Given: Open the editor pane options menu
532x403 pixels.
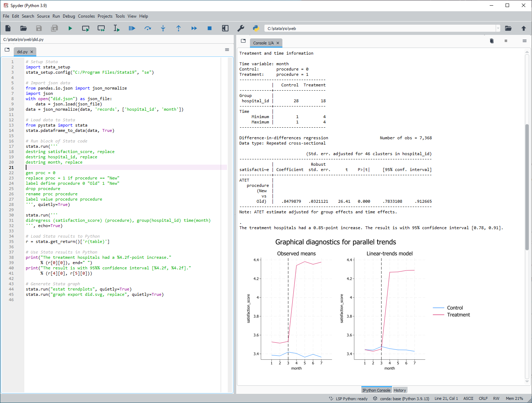Looking at the screenshot, I should tap(227, 50).
